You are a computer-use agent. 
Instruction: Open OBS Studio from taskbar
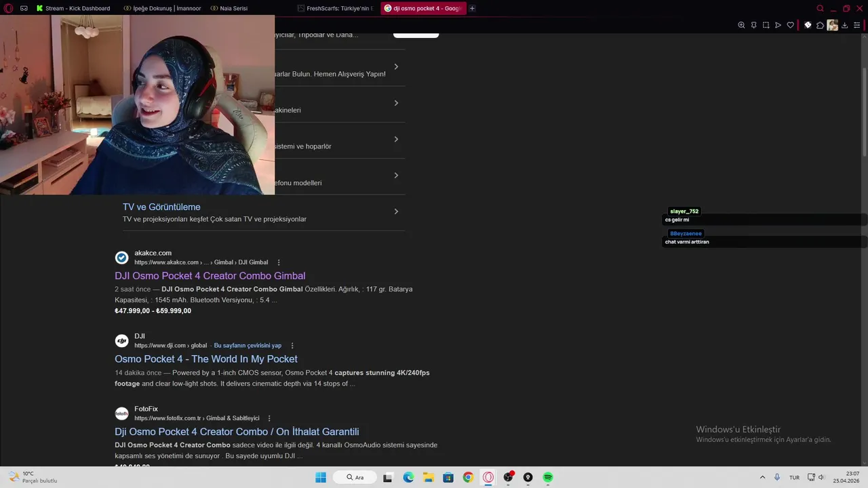pos(508,477)
